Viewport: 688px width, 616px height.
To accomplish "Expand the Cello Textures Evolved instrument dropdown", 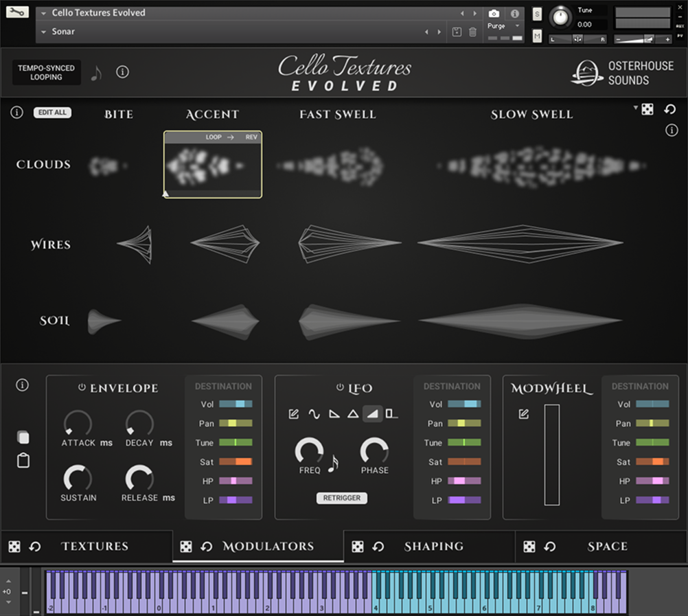I will (x=44, y=13).
